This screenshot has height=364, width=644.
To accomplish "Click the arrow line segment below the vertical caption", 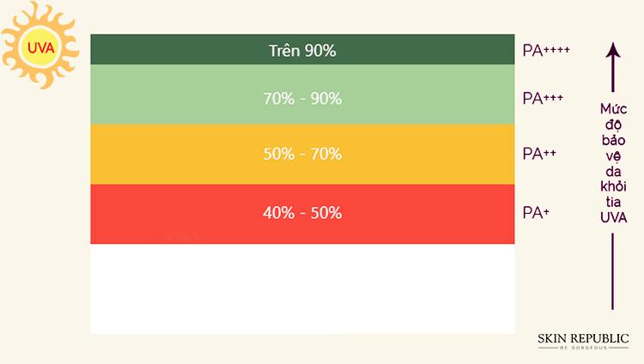I will [x=612, y=270].
